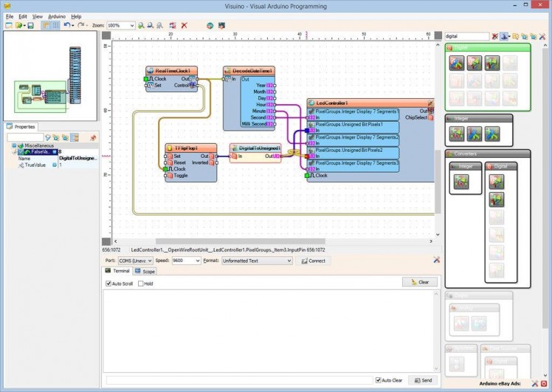Screen dimensions: 552x392
Task: Switch to the Scope tab
Action: (x=145, y=272)
